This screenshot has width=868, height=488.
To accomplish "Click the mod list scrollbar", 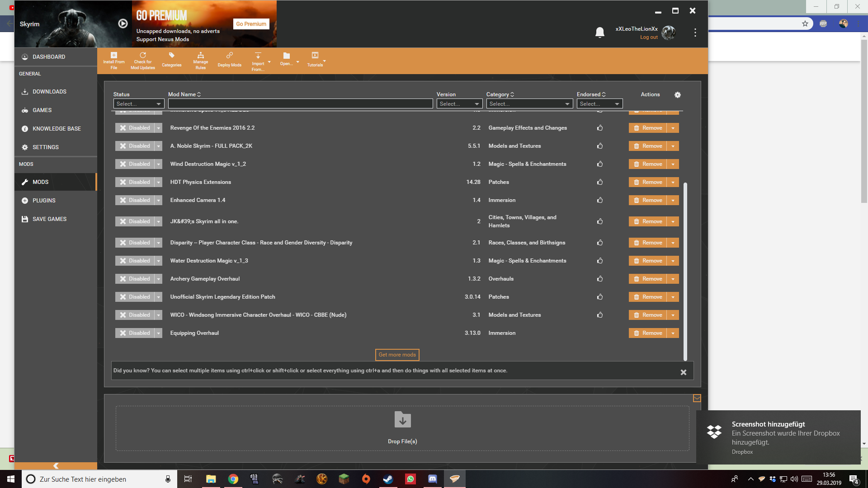I will tap(685, 271).
